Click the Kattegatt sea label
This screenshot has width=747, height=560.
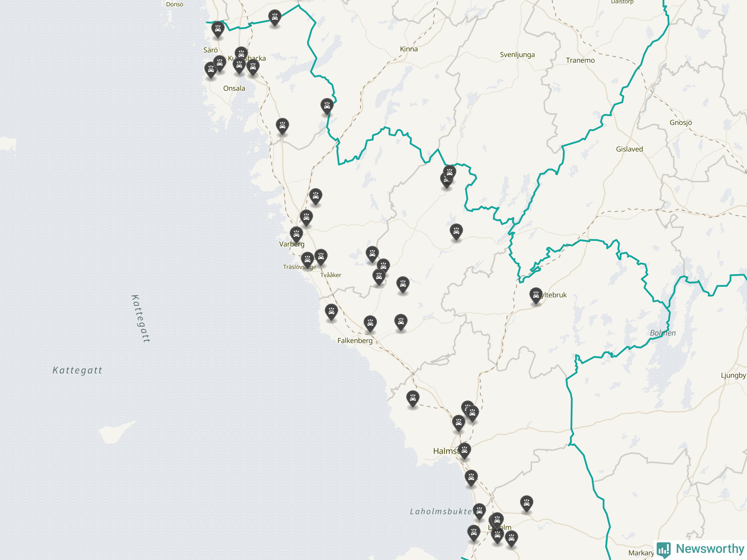click(x=77, y=370)
